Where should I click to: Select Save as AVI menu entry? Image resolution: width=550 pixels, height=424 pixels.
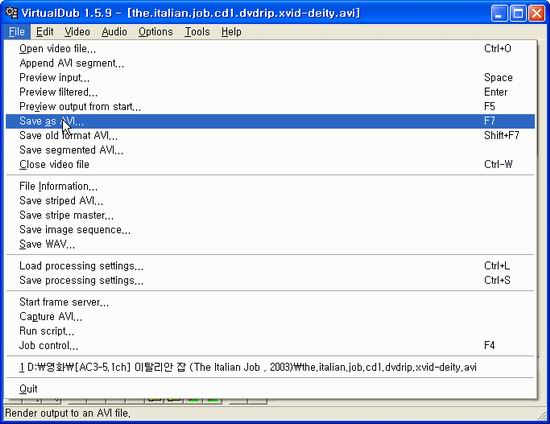[x=270, y=121]
